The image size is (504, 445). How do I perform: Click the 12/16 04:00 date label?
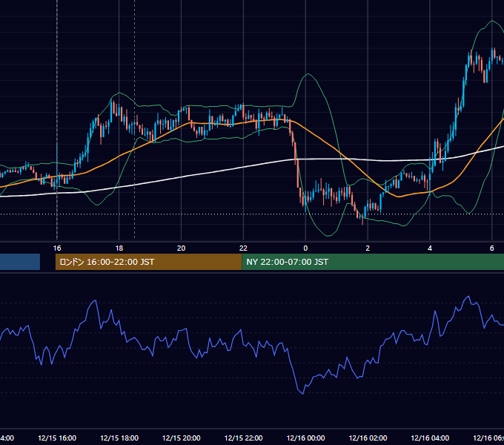tap(430, 438)
